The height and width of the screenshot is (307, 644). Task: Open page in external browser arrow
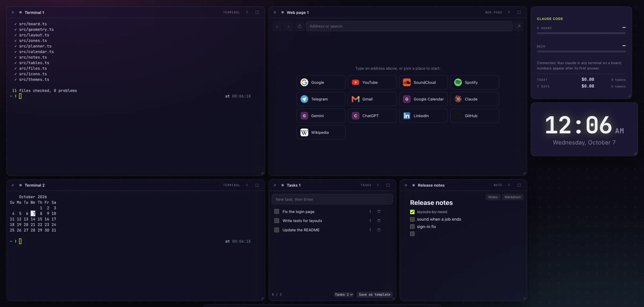point(519,26)
